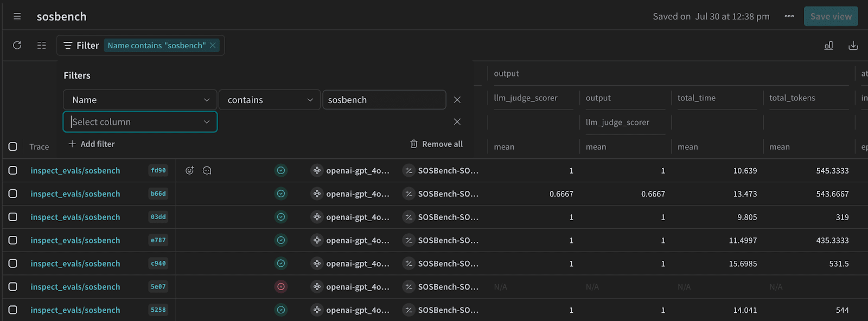Click the feedback comment icon on row fd90
The width and height of the screenshot is (868, 321).
207,170
